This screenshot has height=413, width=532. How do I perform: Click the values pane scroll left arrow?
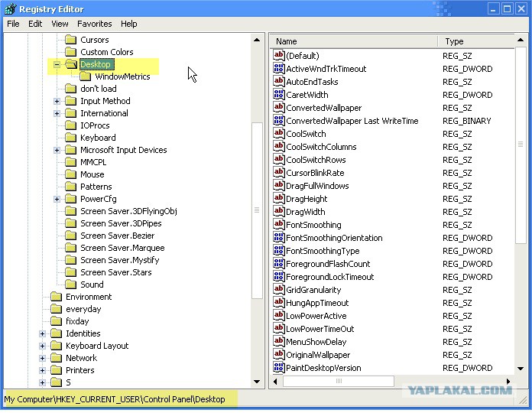pyautogui.click(x=275, y=382)
